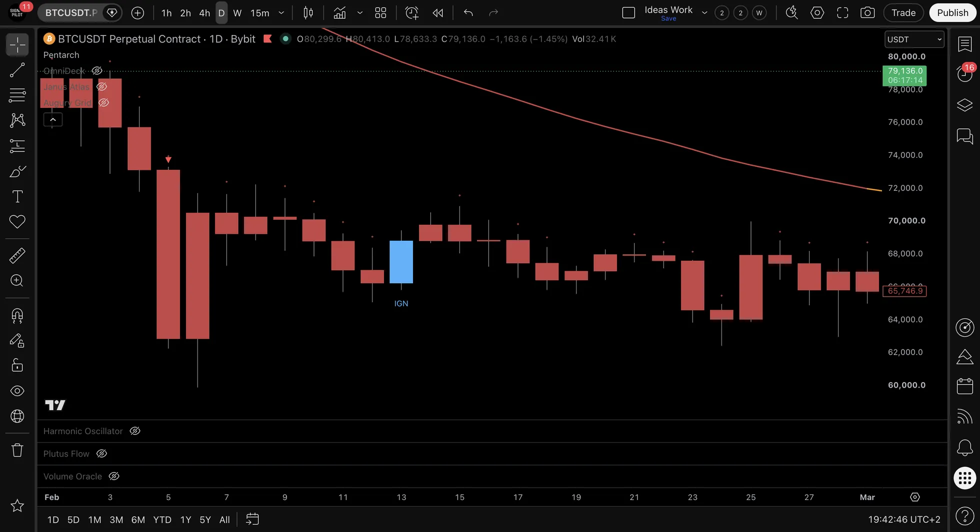Screen dimensions: 980x532
Task: Take a chart snapshot with the camera
Action: (x=867, y=13)
